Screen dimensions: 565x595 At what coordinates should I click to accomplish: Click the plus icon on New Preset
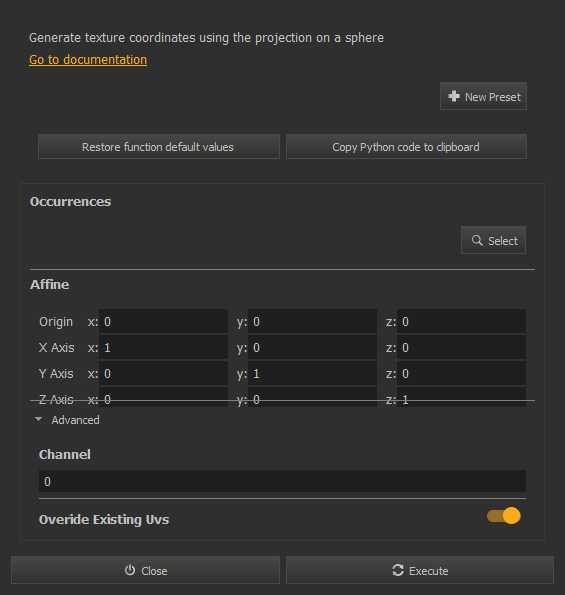454,96
